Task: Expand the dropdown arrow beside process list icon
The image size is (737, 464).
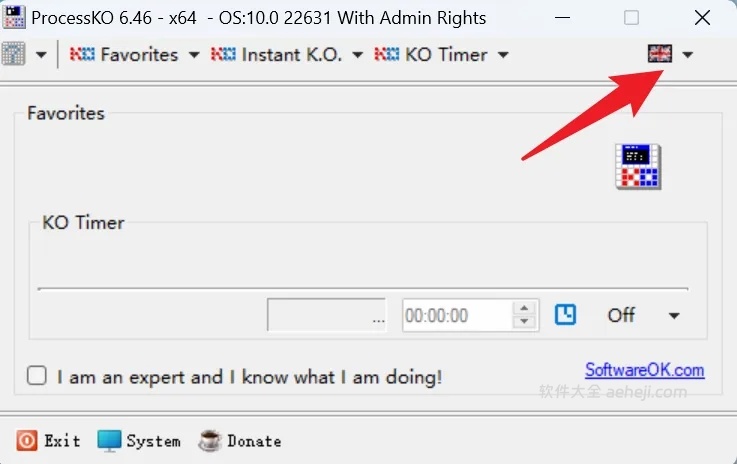Action: tap(41, 55)
